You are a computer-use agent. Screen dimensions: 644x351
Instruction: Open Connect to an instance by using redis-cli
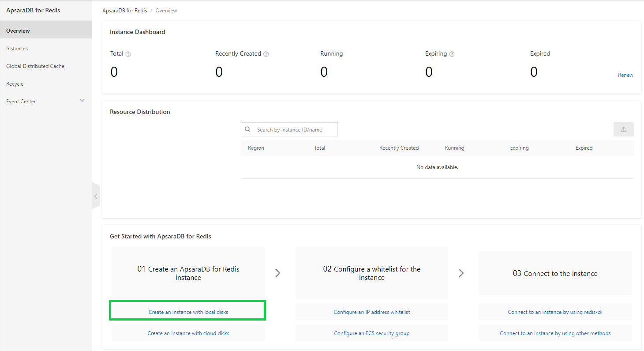pyautogui.click(x=555, y=312)
